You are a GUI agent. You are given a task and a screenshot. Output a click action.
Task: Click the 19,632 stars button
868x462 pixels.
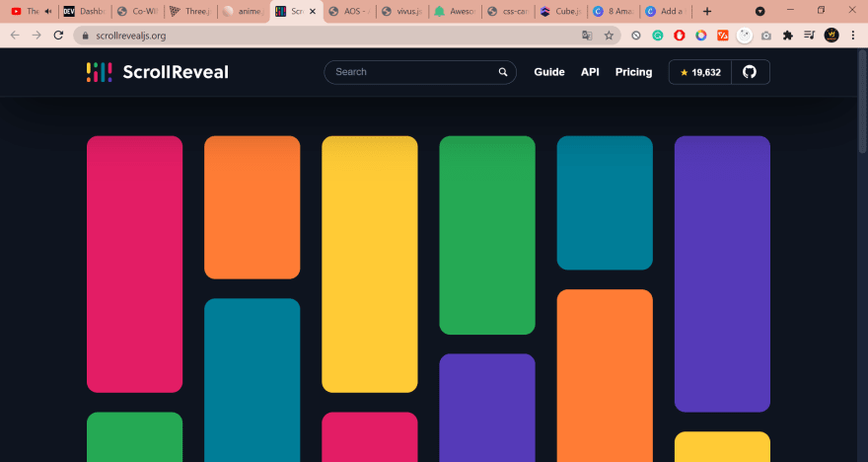coord(700,72)
